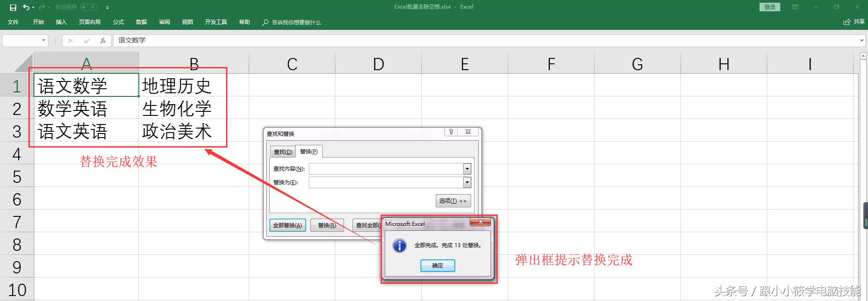Open the 查找内容 history dropdown arrow

tap(467, 169)
